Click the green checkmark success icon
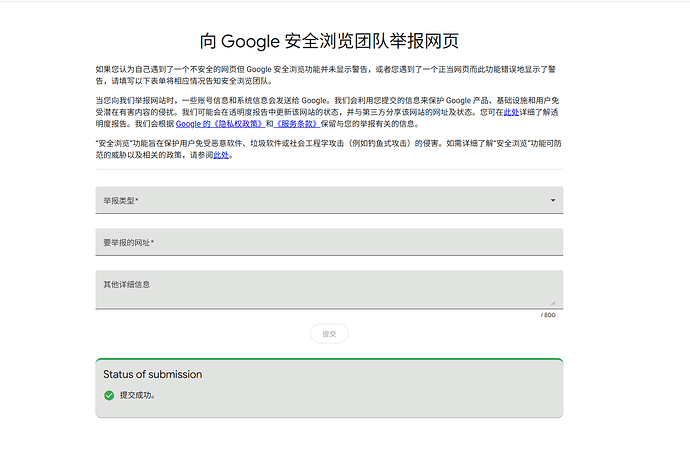Screen dimensions: 690x469 (x=109, y=396)
